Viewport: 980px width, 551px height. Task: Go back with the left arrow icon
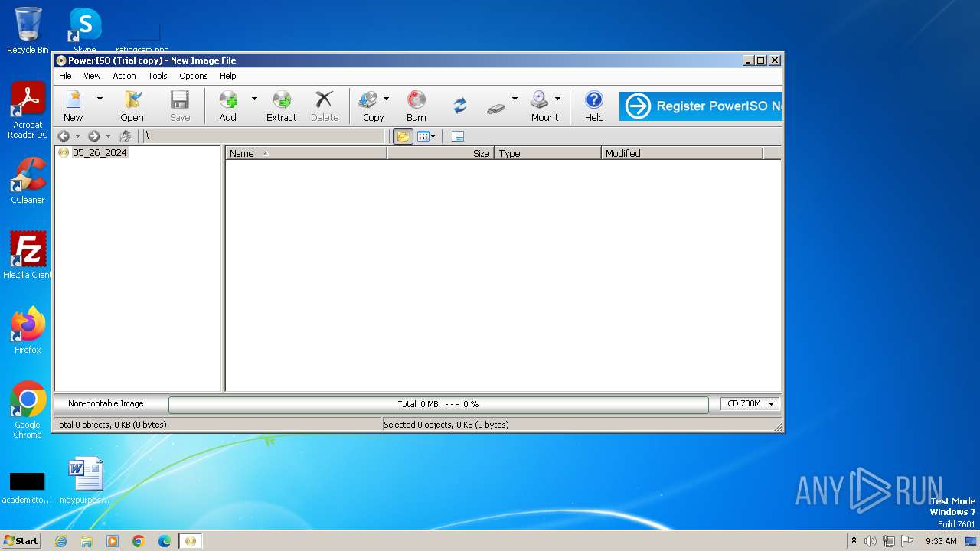pos(64,136)
